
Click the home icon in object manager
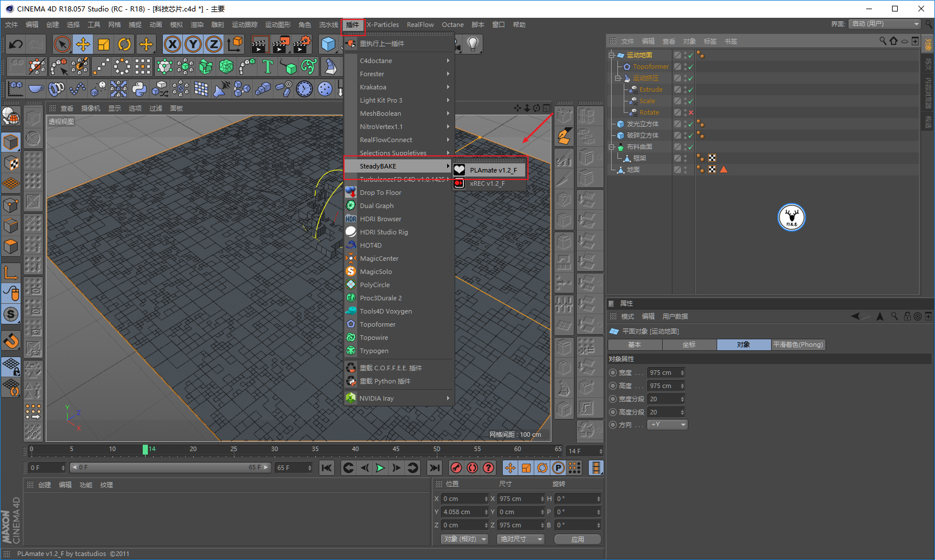click(x=893, y=41)
